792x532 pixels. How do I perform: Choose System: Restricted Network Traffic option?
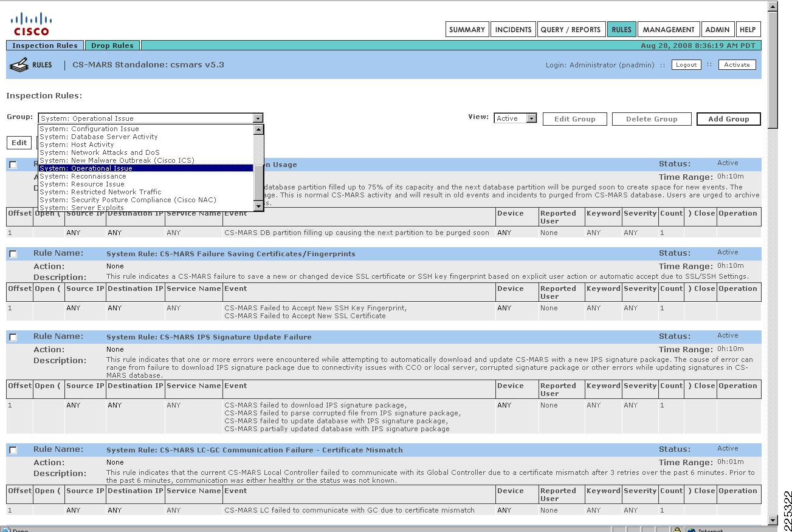point(145,192)
